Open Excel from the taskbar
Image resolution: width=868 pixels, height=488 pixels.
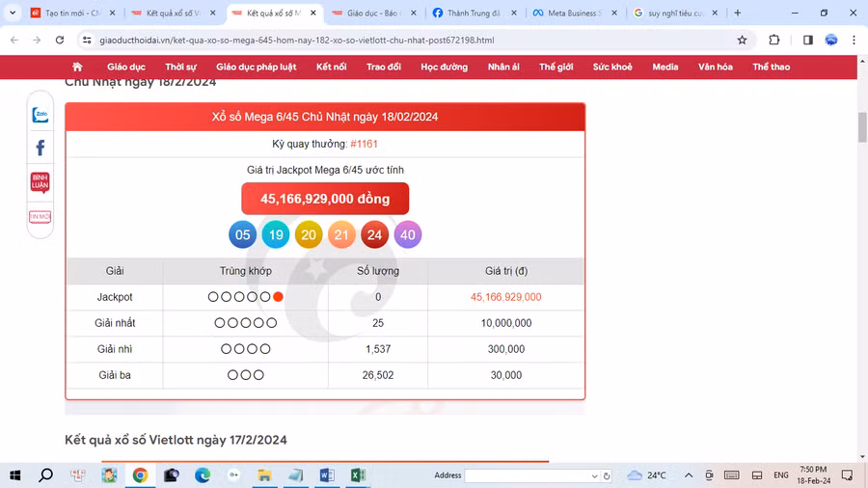coord(357,475)
